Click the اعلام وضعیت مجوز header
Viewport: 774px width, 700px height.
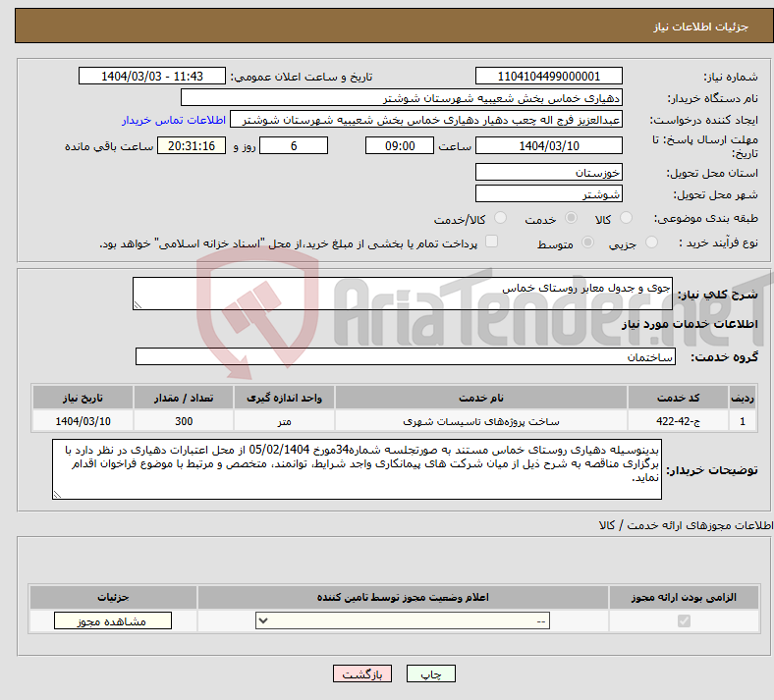coord(403,597)
